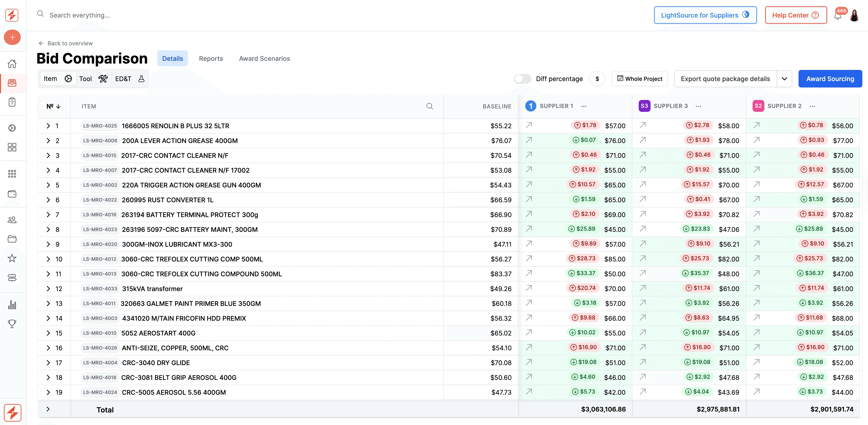Click the Search everything input field
868x425 pixels.
coord(79,15)
